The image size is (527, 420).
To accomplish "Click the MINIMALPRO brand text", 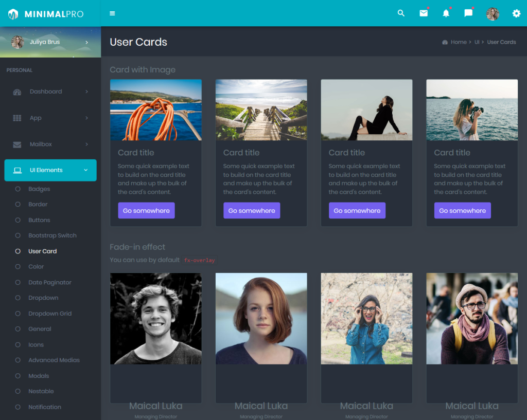I will [54, 14].
